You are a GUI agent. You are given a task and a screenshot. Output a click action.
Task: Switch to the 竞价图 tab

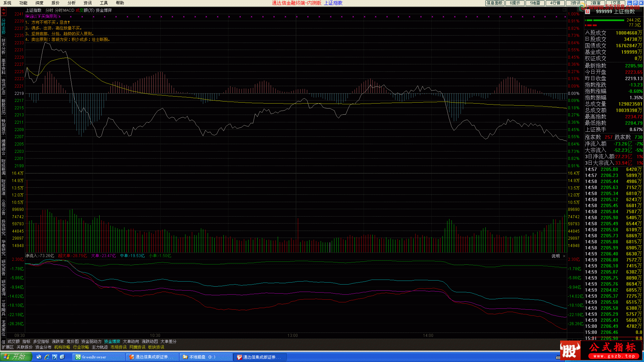tap(73, 342)
